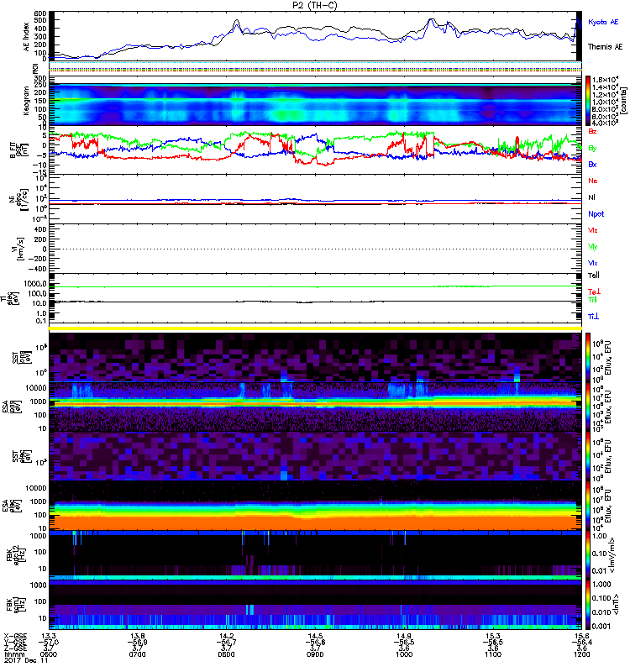Click the 0800 time tick label

tap(226, 654)
